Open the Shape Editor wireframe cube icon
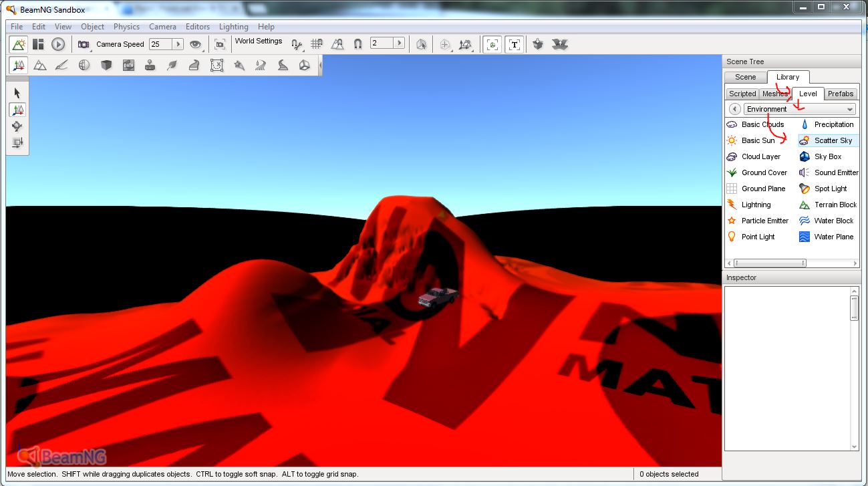 305,65
